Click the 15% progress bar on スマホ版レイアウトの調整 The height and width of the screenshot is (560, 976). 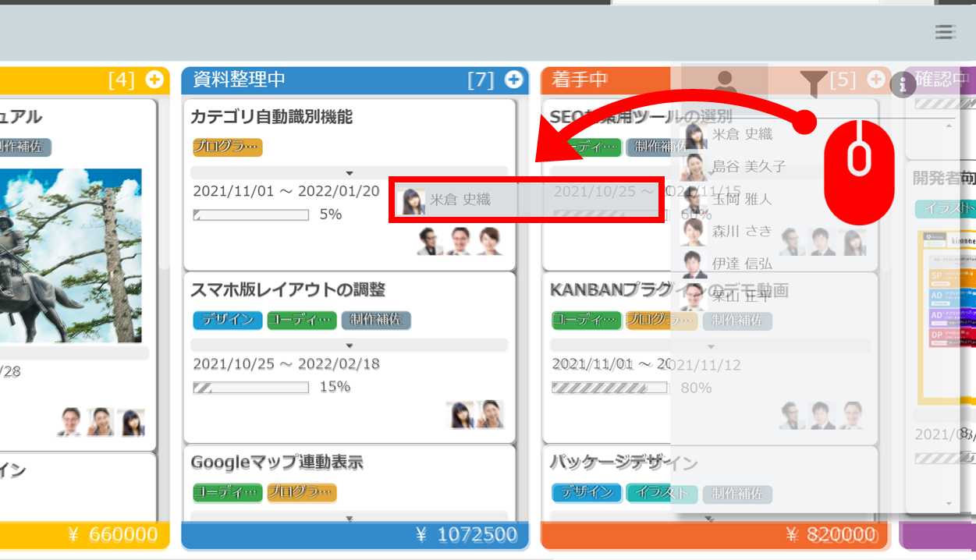pyautogui.click(x=251, y=387)
